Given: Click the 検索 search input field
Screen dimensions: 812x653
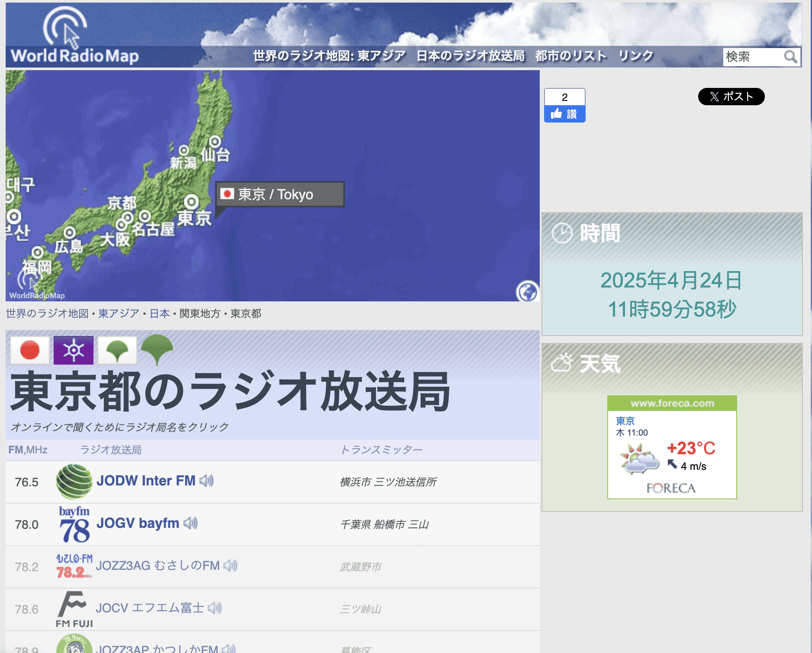Looking at the screenshot, I should [752, 57].
